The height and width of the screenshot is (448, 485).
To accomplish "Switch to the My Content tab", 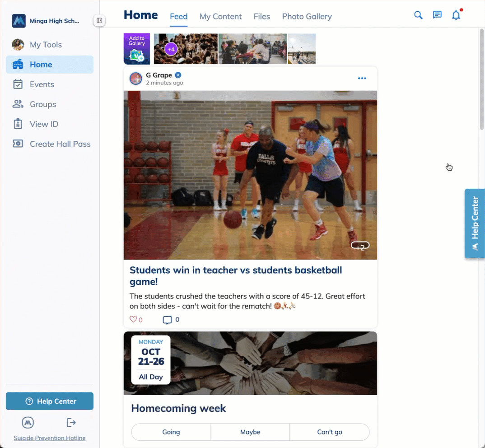I will [x=220, y=16].
